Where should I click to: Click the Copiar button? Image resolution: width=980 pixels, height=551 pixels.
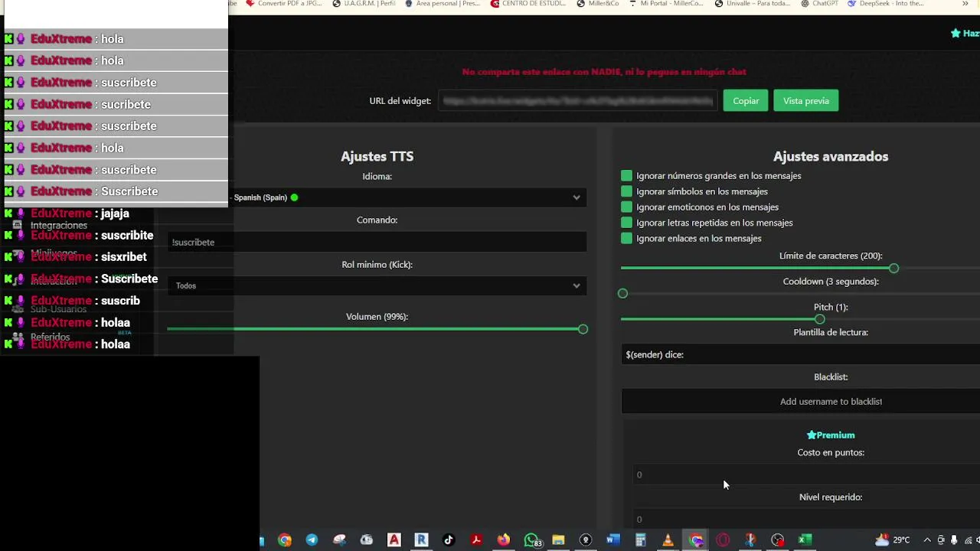(x=746, y=100)
